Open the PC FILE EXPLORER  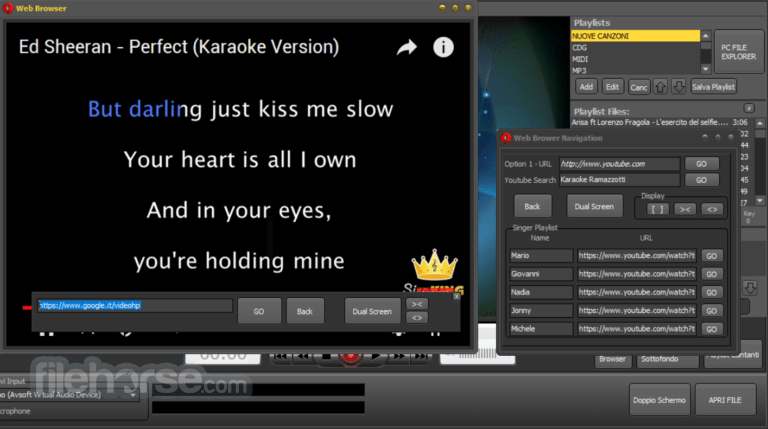[x=738, y=52]
